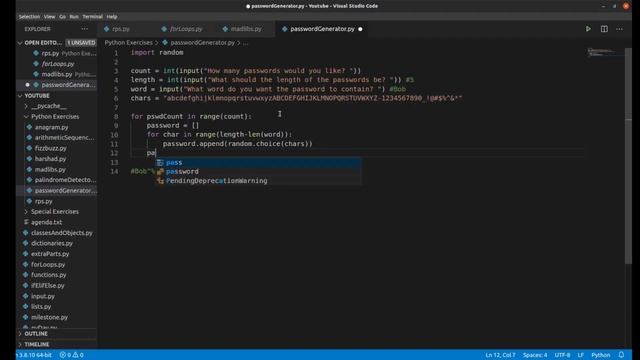The width and height of the screenshot is (640, 360).
Task: Click Ln 12, Col 7 in status bar
Action: pos(500,355)
